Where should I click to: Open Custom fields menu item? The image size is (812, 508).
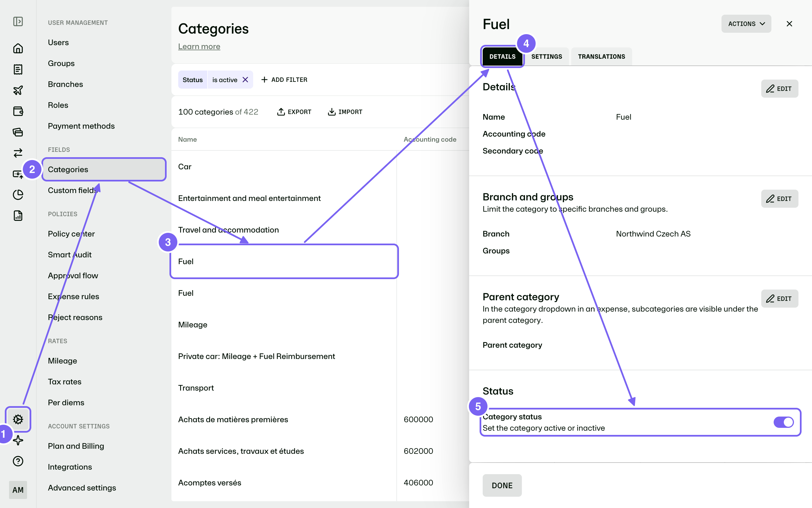point(73,190)
